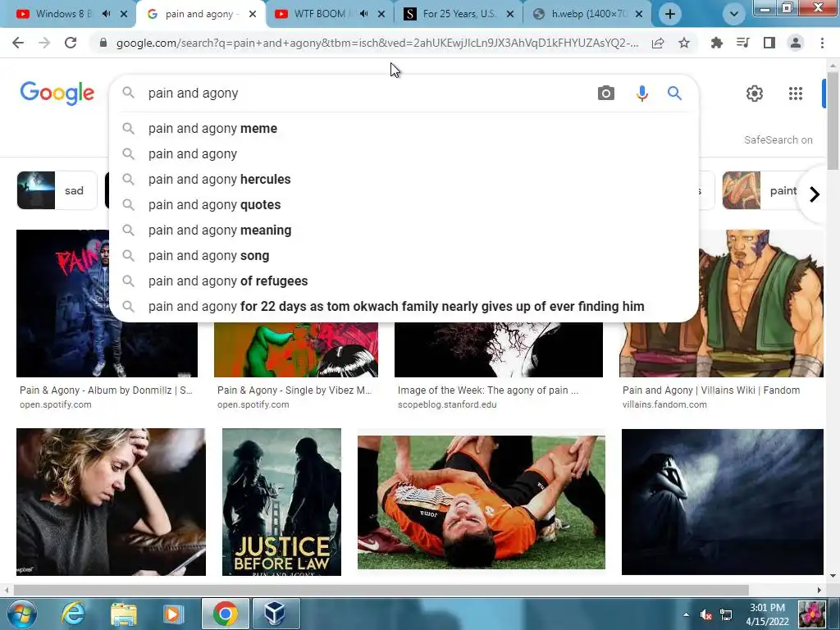Open Google settings gear icon

coord(755,94)
